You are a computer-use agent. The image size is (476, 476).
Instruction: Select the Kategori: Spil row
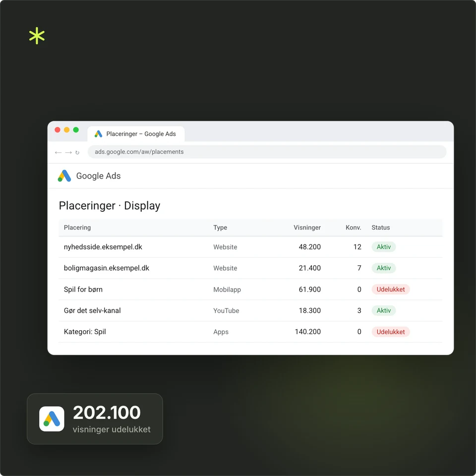click(250, 332)
